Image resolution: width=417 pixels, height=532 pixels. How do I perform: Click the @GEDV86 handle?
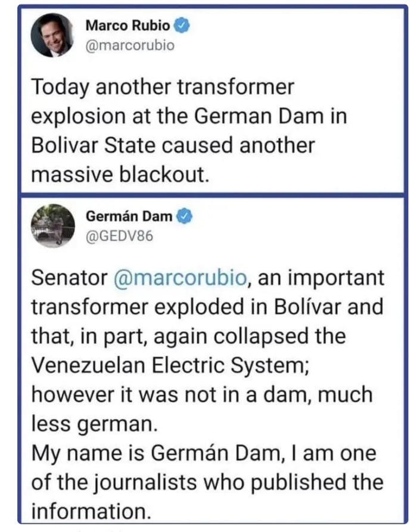[120, 237]
